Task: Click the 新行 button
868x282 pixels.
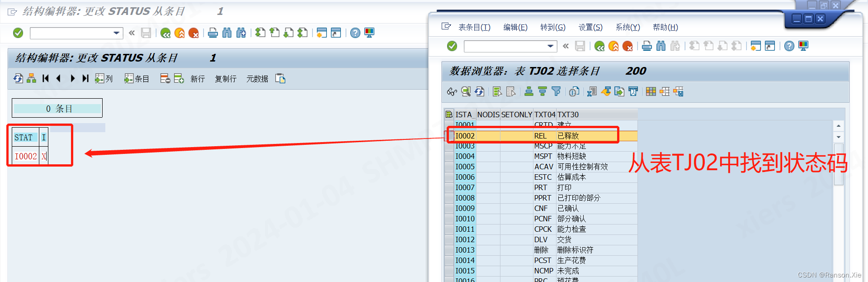Action: pos(197,79)
